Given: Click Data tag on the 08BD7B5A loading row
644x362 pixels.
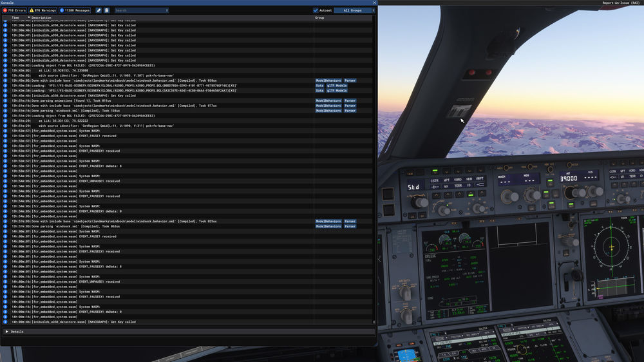Looking at the screenshot, I should point(319,86).
